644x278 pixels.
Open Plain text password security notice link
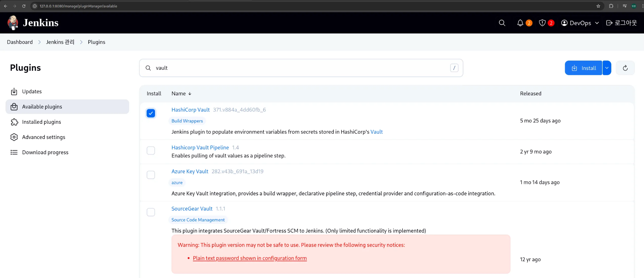click(250, 258)
